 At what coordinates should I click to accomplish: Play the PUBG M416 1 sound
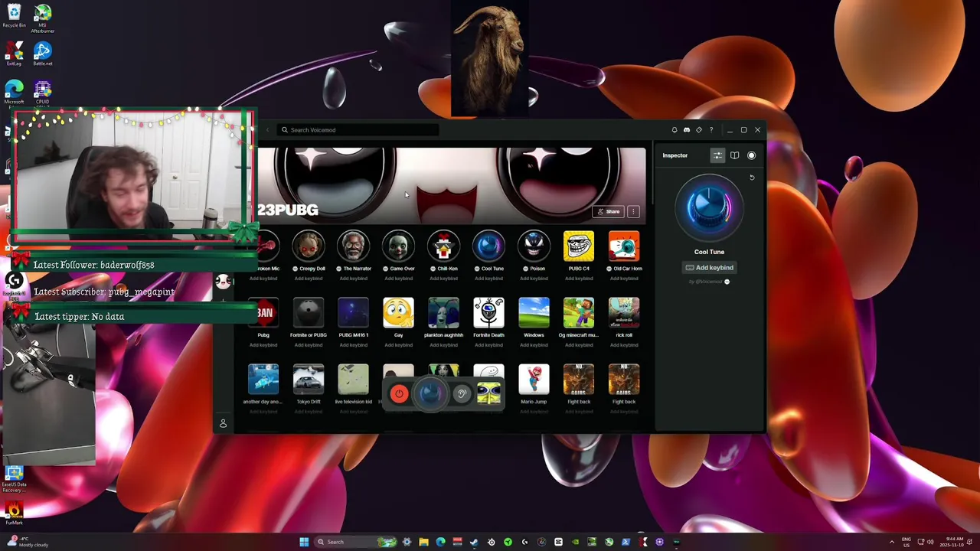pos(354,314)
